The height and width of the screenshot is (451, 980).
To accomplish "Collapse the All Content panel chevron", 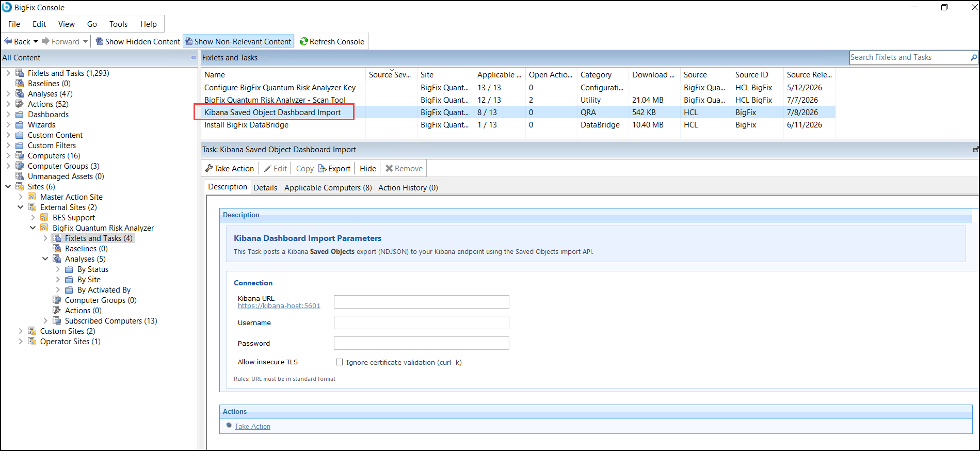I will (x=194, y=58).
